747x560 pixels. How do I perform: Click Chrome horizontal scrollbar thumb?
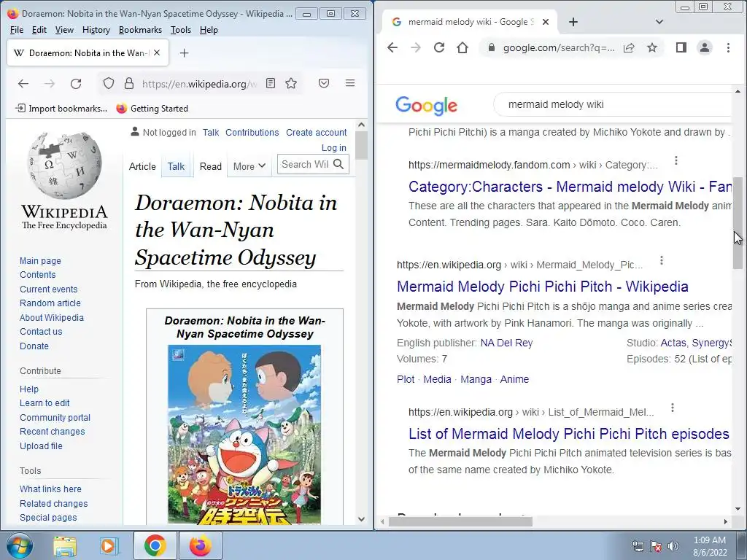click(x=460, y=521)
